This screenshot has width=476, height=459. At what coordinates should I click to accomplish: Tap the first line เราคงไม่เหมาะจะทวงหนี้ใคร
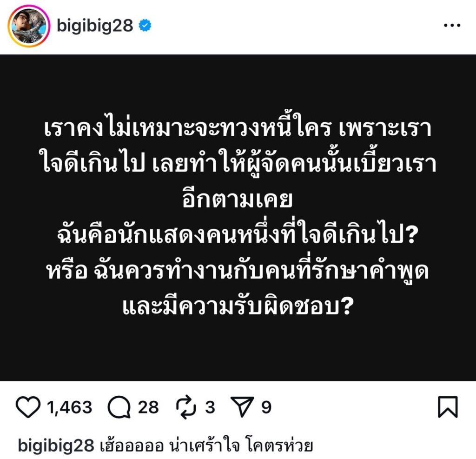(x=187, y=127)
